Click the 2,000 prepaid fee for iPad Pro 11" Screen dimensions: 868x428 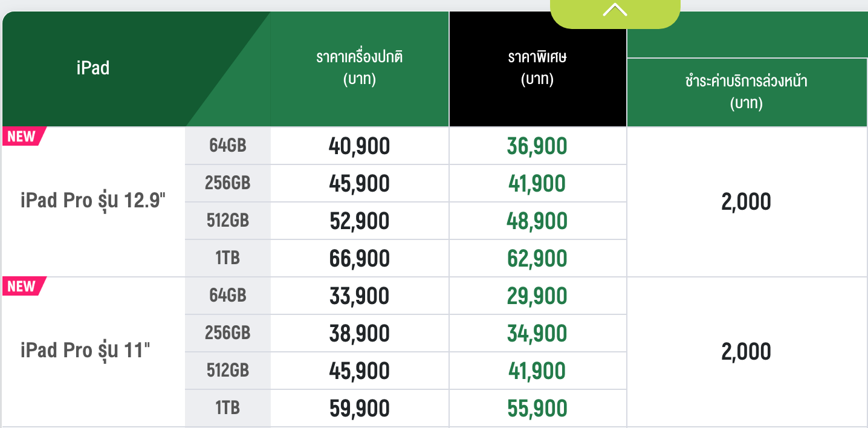click(746, 352)
